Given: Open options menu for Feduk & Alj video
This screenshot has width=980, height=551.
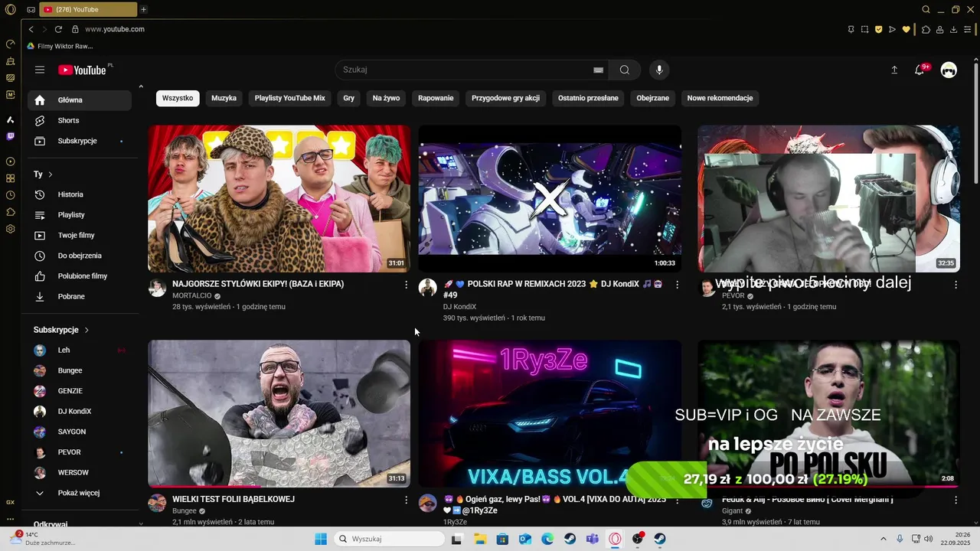Looking at the screenshot, I should (955, 500).
